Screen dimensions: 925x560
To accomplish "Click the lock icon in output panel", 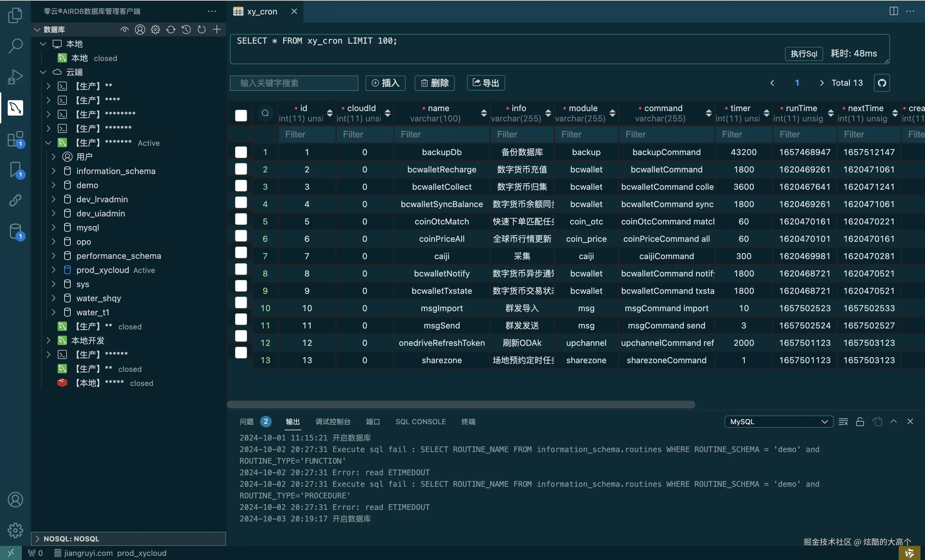I will pyautogui.click(x=860, y=422).
